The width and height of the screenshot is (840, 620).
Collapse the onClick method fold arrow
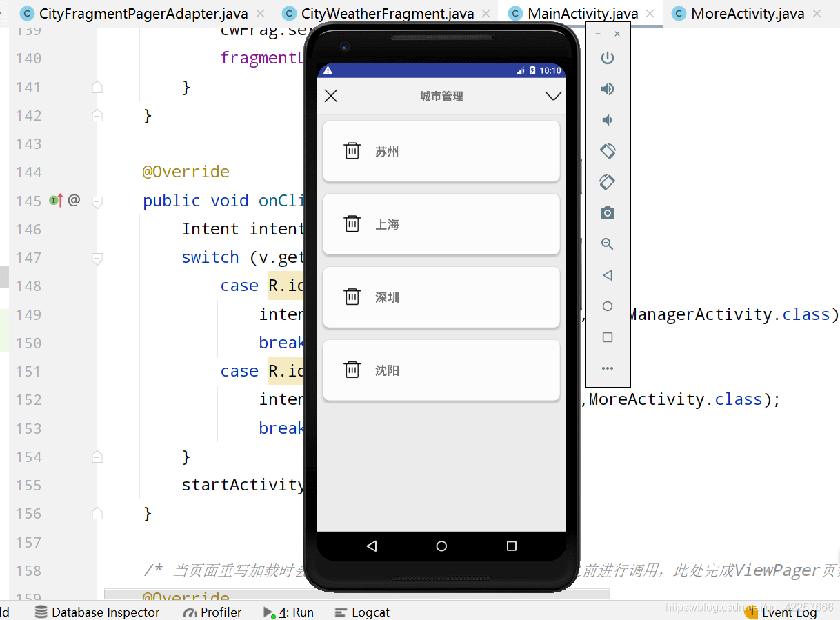coord(97,201)
